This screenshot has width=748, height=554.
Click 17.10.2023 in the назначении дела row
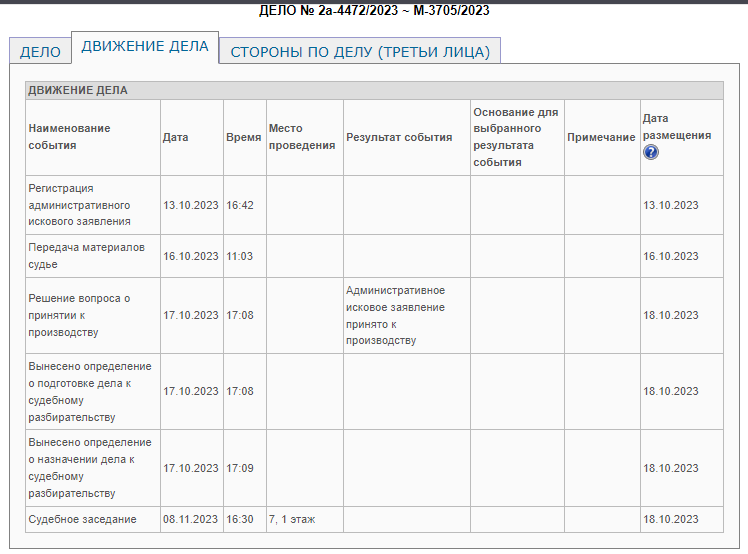tap(190, 468)
